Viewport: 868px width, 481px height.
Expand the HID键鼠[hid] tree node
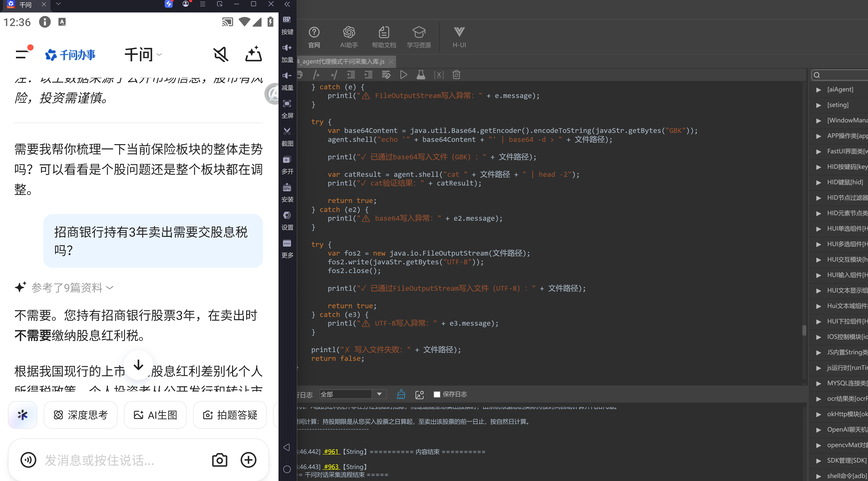(x=819, y=183)
